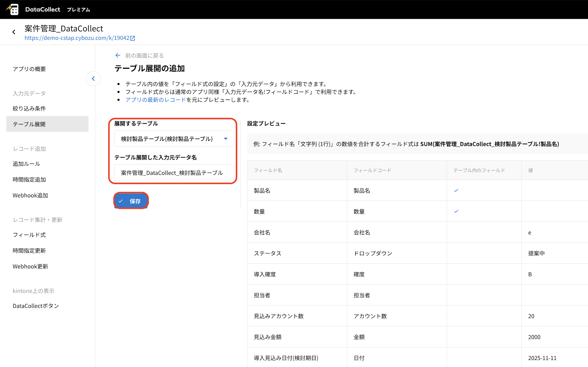
Task: Click the DataCollect calculator logo icon
Action: tap(13, 9)
